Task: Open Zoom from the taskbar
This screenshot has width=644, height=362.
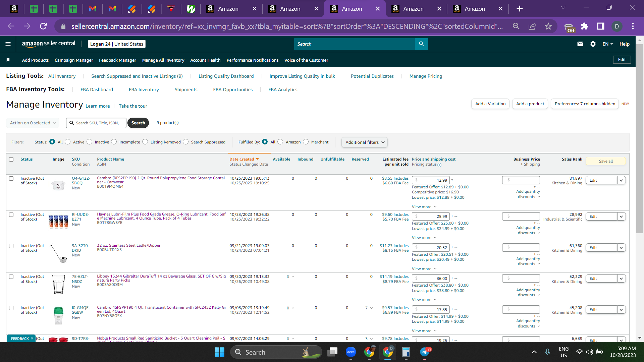Action: click(x=351, y=352)
